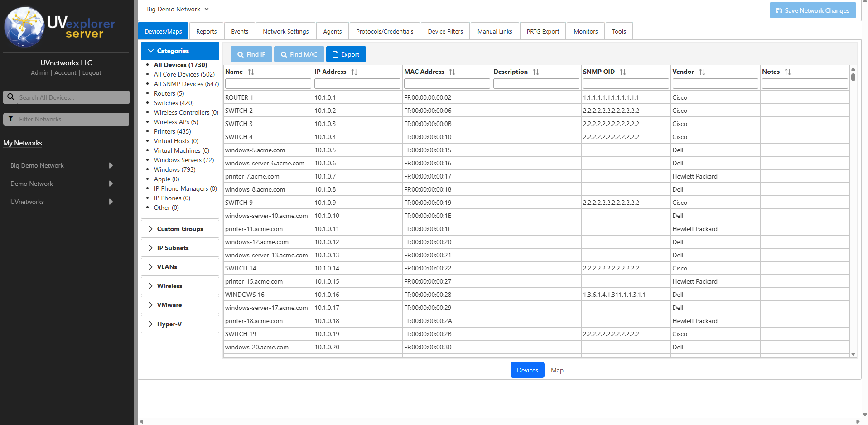Click the UVexplorer server globe logo

click(x=24, y=27)
